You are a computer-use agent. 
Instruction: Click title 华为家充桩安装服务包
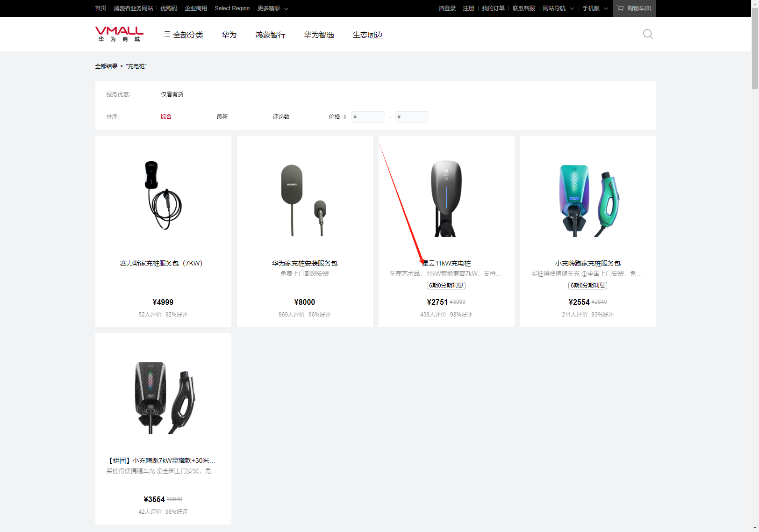coord(305,263)
